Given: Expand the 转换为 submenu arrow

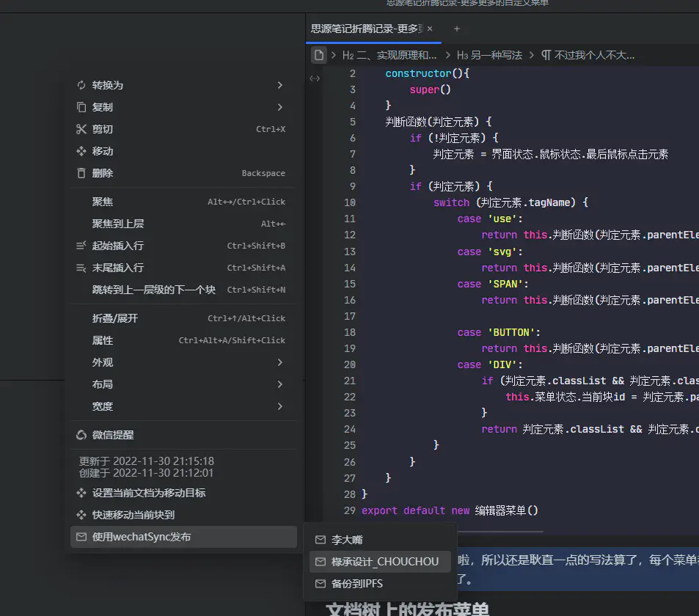Looking at the screenshot, I should (280, 85).
